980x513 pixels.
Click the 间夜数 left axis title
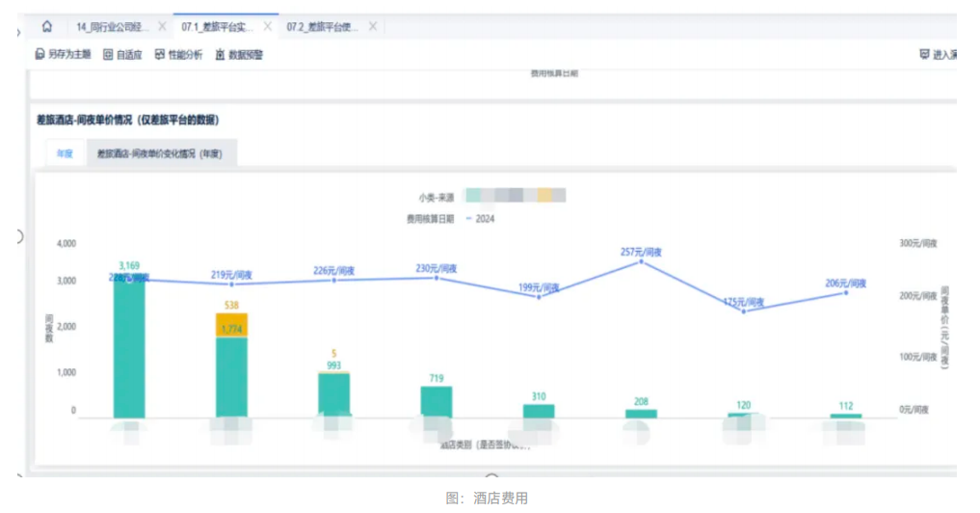pos(49,329)
